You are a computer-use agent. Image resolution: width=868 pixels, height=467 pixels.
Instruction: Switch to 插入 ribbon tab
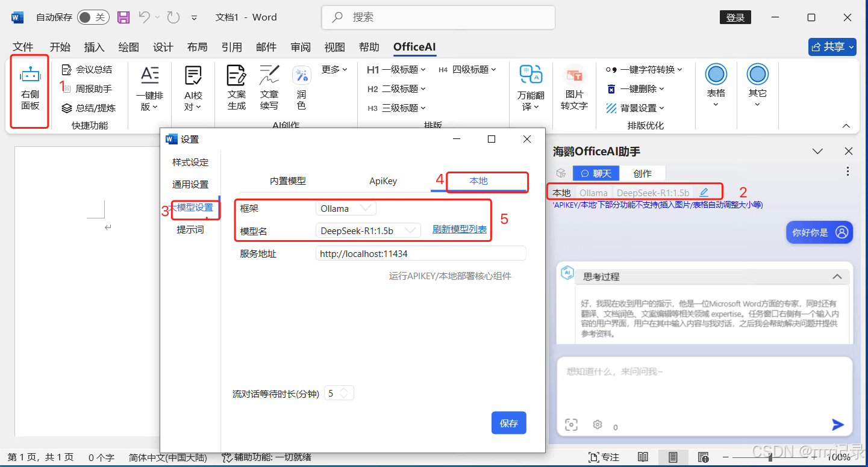(94, 47)
